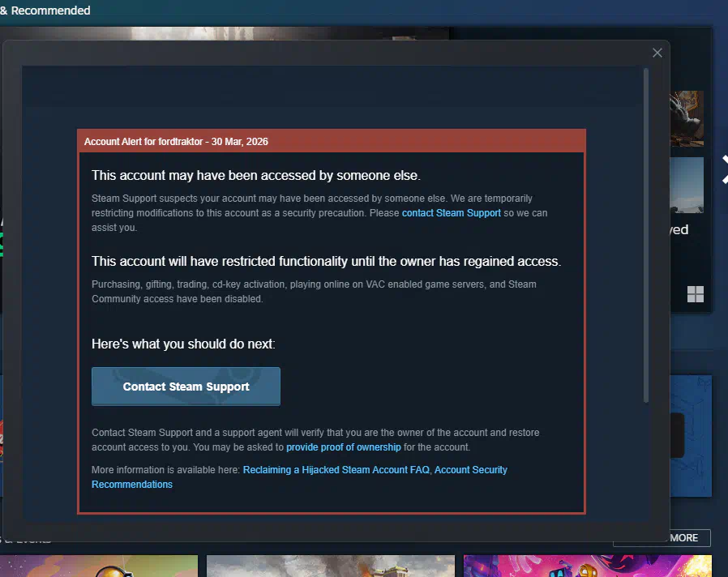Click the dialog's vertical scrollbar
The width and height of the screenshot is (728, 577).
[646, 236]
